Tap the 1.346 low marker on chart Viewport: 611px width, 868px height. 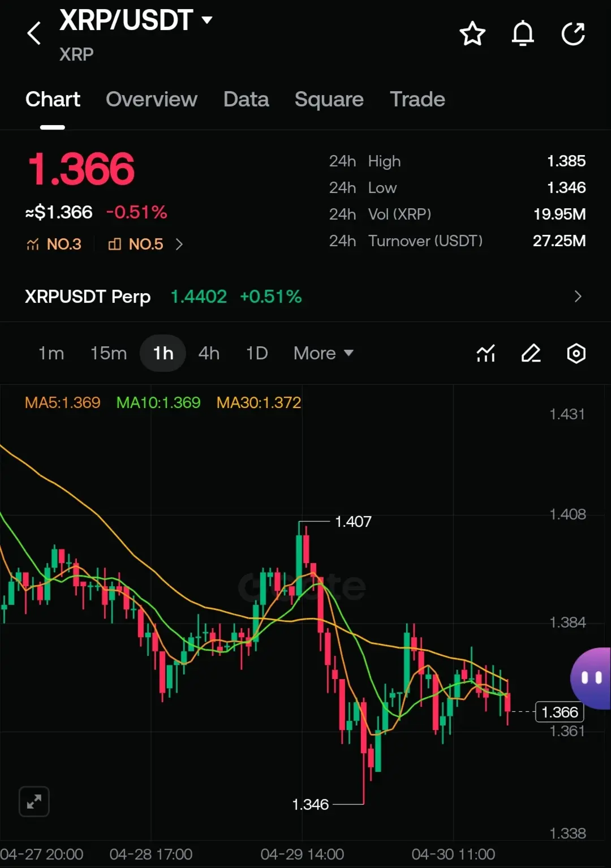coord(310,804)
